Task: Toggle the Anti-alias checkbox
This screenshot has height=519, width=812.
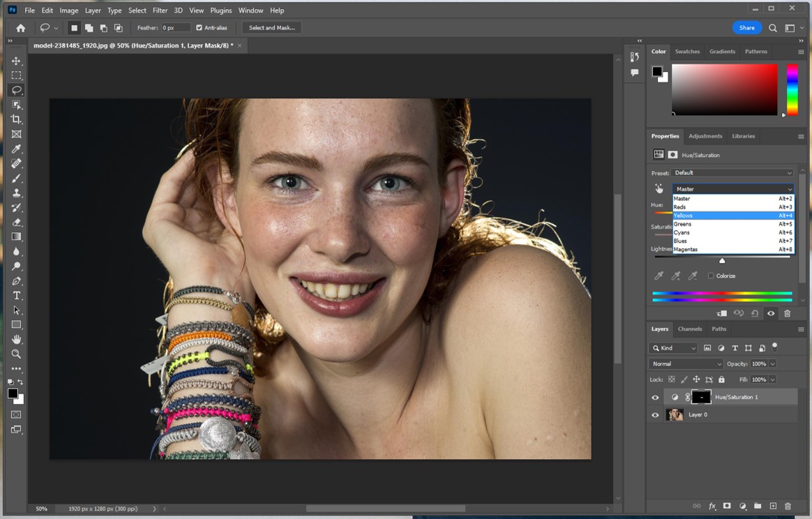Action: tap(200, 28)
